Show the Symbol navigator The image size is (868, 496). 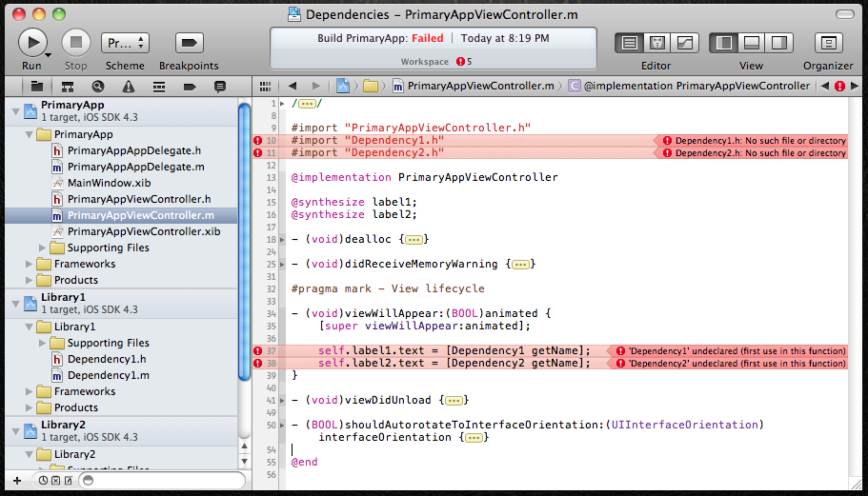(68, 87)
